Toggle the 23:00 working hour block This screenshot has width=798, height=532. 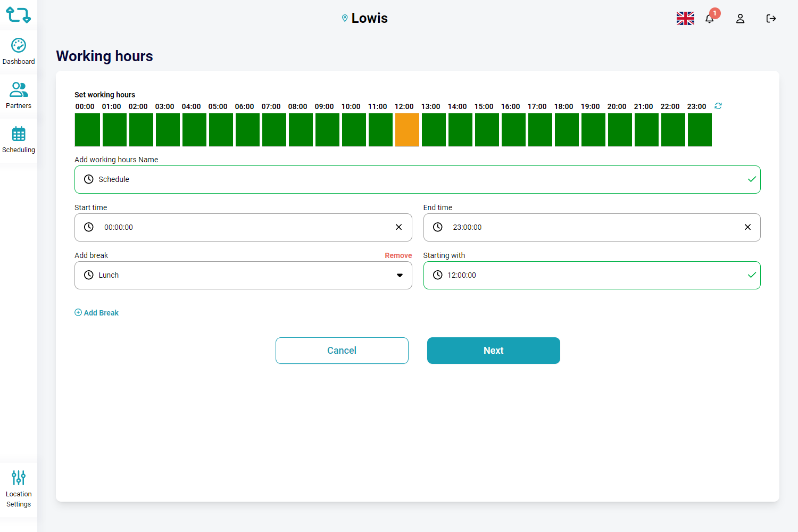coord(700,130)
